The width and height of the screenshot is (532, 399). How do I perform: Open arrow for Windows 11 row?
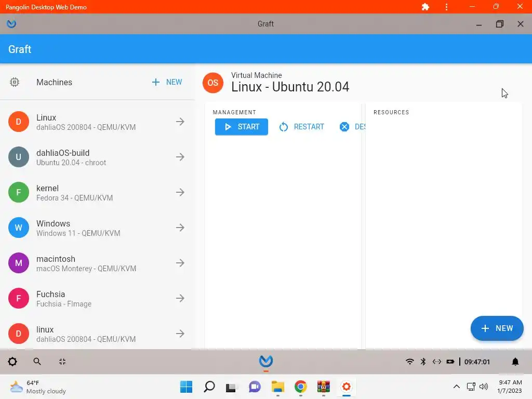pos(180,228)
